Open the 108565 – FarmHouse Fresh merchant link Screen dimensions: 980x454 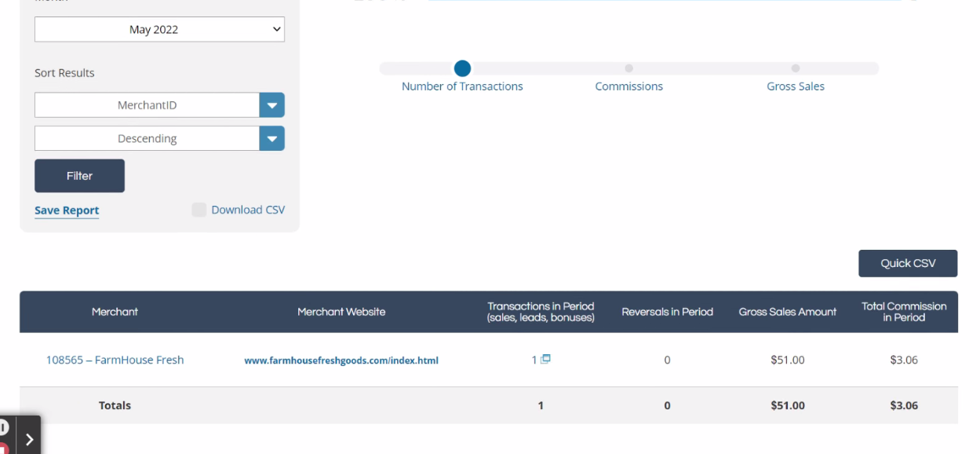click(x=115, y=360)
